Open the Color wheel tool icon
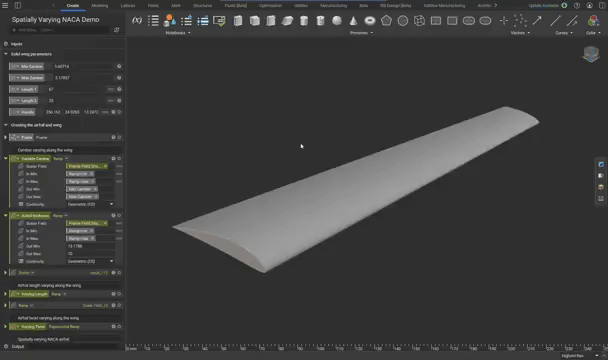This screenshot has height=360, width=608. 593,21
